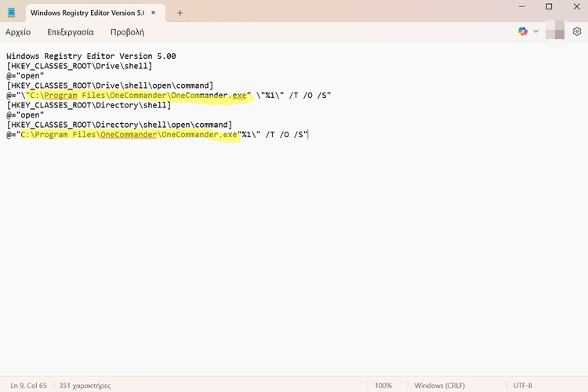Open the Επεξεργασία menu
The width and height of the screenshot is (588, 392).
pos(70,32)
